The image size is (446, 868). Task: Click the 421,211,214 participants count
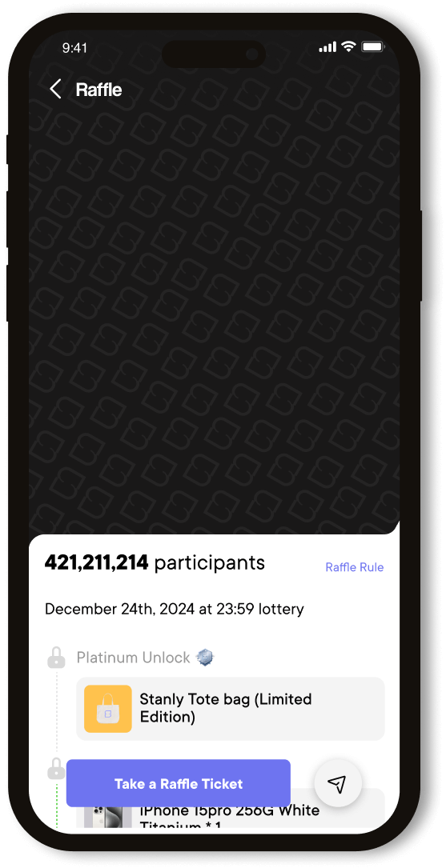tap(155, 563)
